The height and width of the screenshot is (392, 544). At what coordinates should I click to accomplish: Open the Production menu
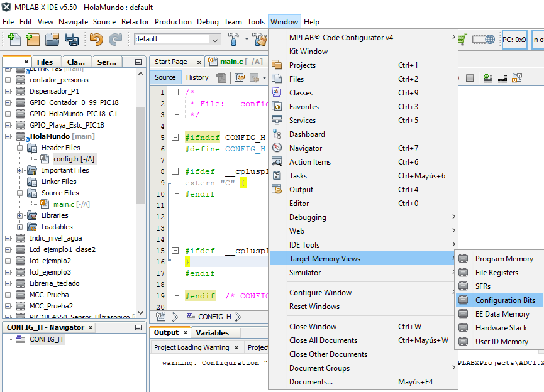point(173,22)
